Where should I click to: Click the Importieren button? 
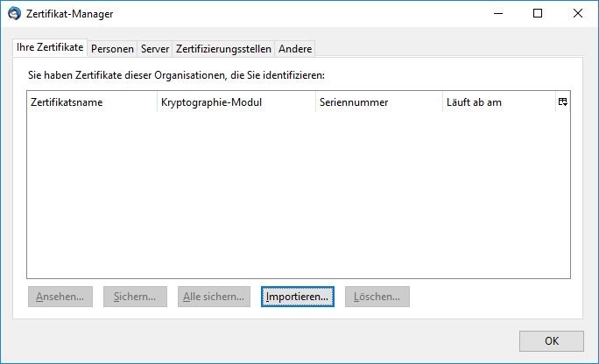298,297
